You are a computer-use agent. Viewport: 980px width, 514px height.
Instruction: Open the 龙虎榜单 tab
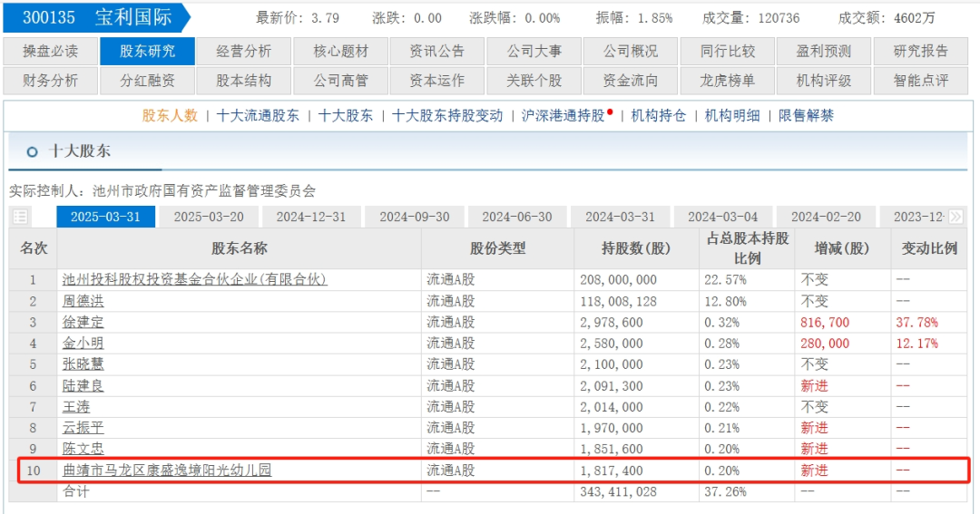(x=727, y=81)
